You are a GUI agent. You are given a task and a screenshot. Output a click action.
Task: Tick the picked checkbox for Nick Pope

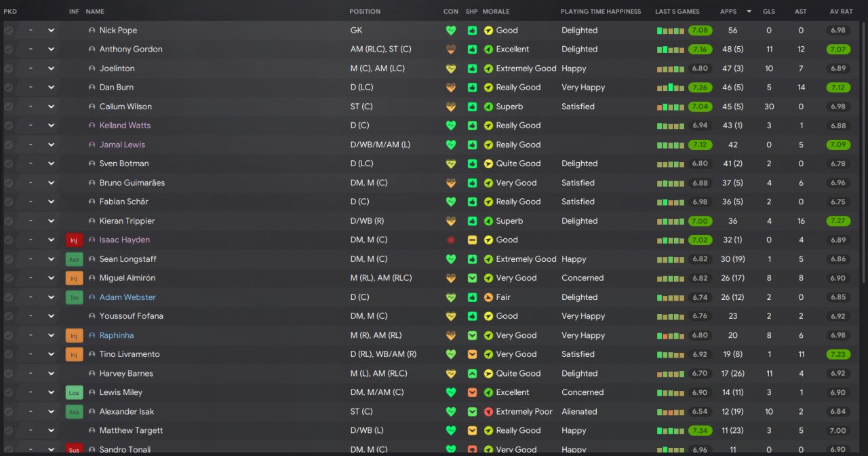[x=8, y=31]
